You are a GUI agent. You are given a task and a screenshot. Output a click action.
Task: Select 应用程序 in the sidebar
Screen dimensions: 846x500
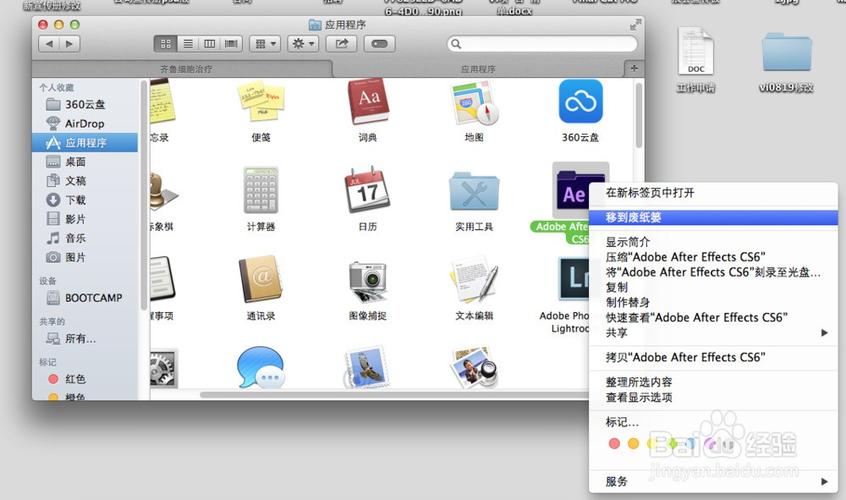(x=85, y=142)
